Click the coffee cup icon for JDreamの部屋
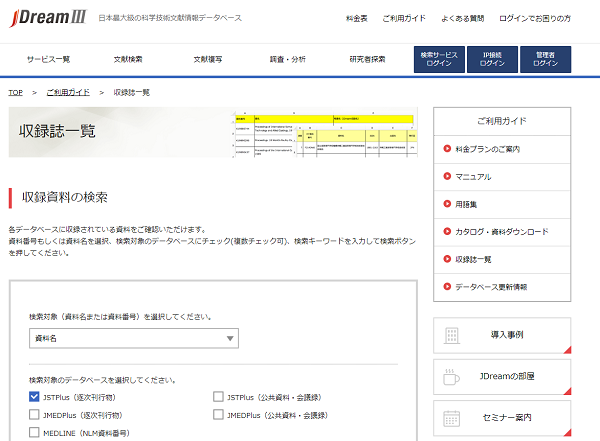The image size is (600, 441). pyautogui.click(x=452, y=376)
